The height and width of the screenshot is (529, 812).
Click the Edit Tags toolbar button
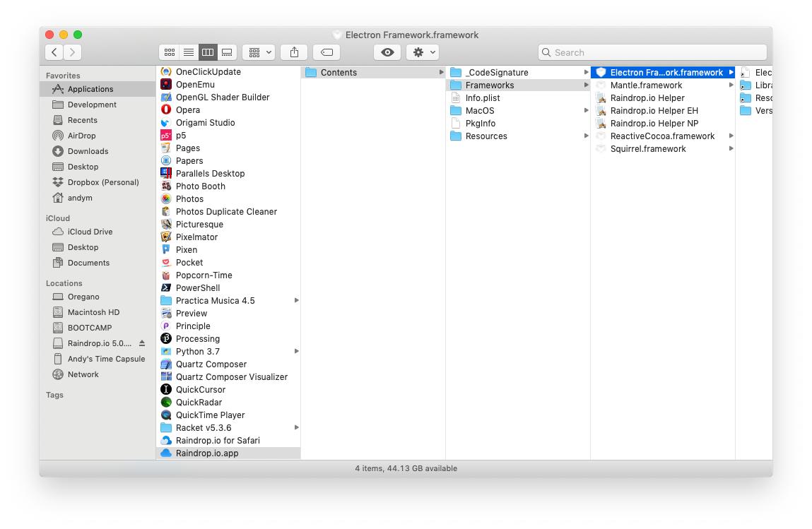[326, 52]
